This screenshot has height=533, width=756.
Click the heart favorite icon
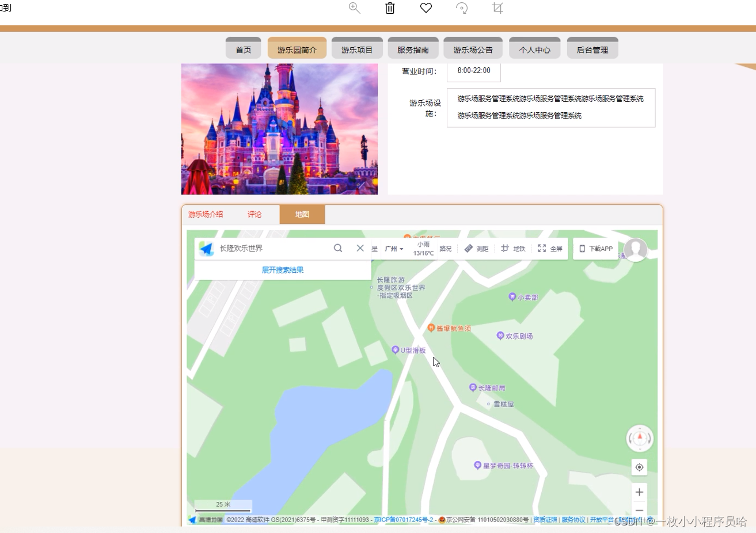pos(426,8)
